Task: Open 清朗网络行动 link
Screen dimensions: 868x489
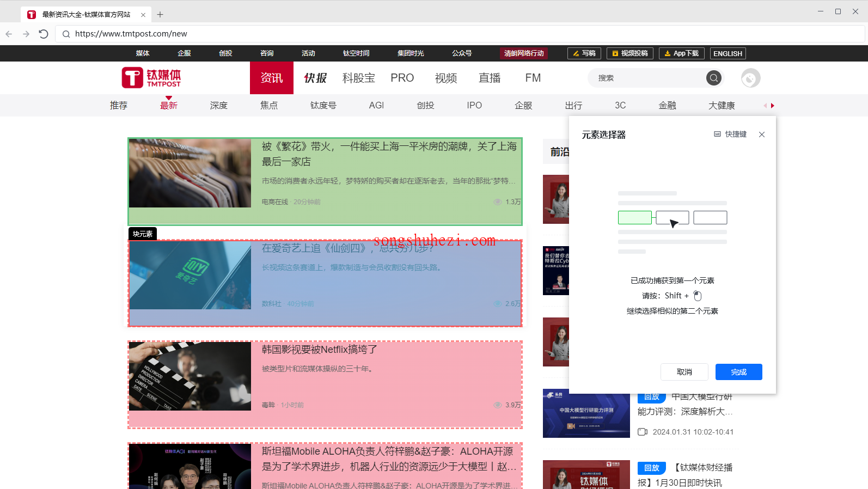Action: [x=524, y=53]
